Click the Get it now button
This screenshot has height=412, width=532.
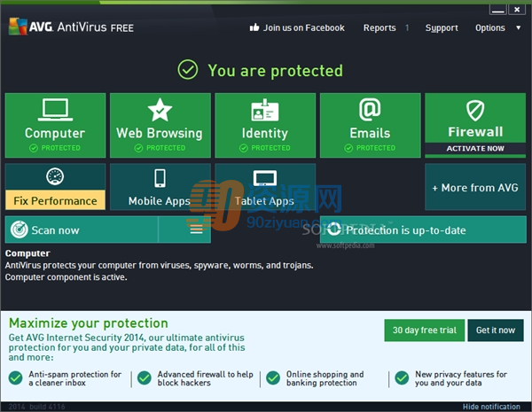pos(496,330)
